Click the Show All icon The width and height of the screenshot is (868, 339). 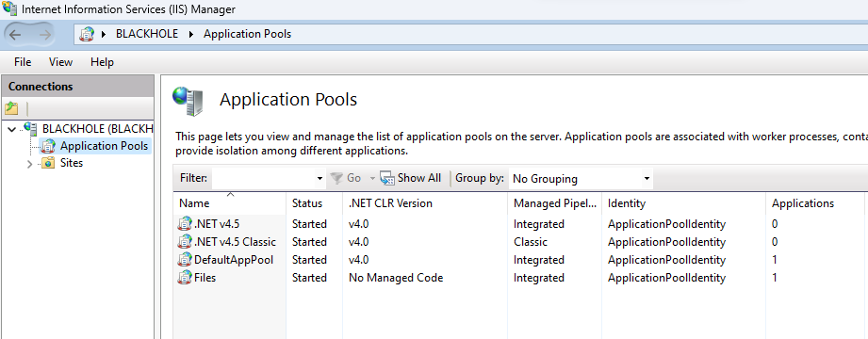(387, 178)
